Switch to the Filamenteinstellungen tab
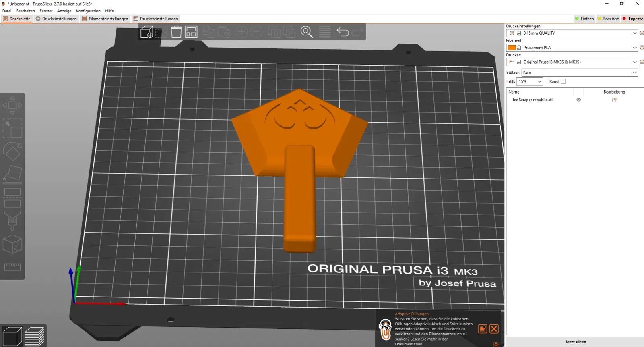The image size is (644, 347). tap(105, 19)
